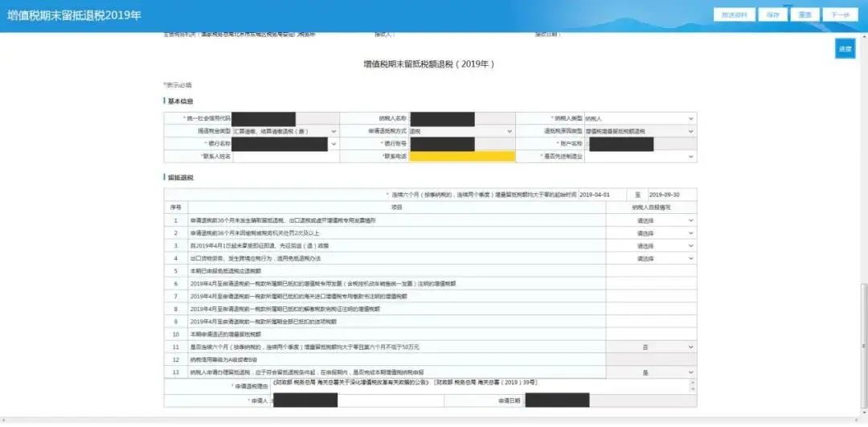Click the 序号 column header

pos(175,207)
